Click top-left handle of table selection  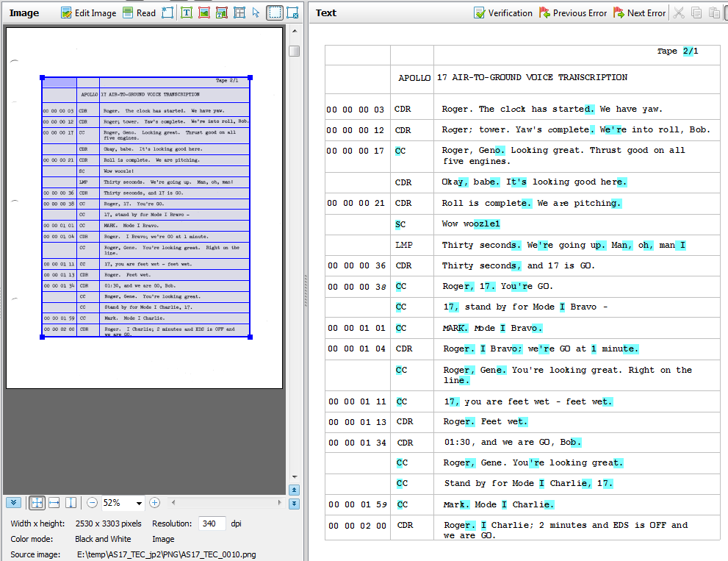pyautogui.click(x=43, y=78)
